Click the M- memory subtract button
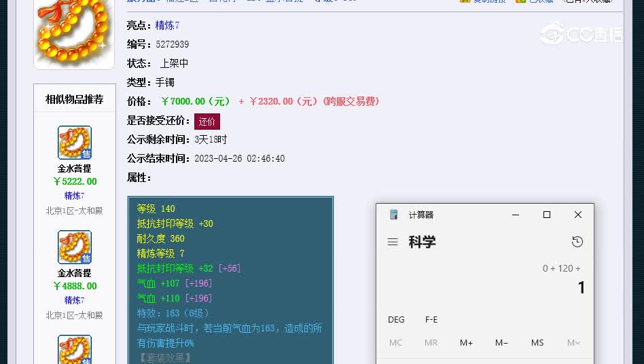The width and height of the screenshot is (644, 364). click(x=501, y=343)
